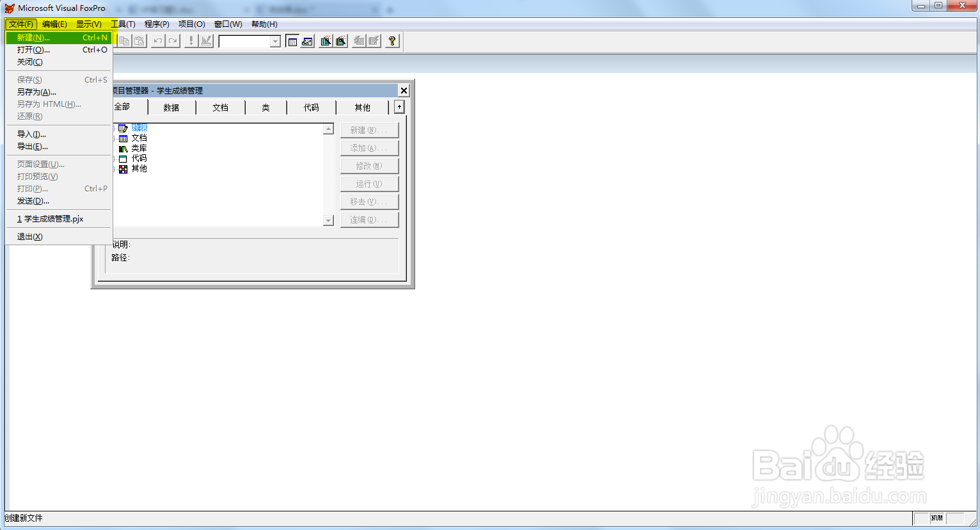Click the 修改(M) button
Viewport: 980px width, 530px height.
coord(369,166)
